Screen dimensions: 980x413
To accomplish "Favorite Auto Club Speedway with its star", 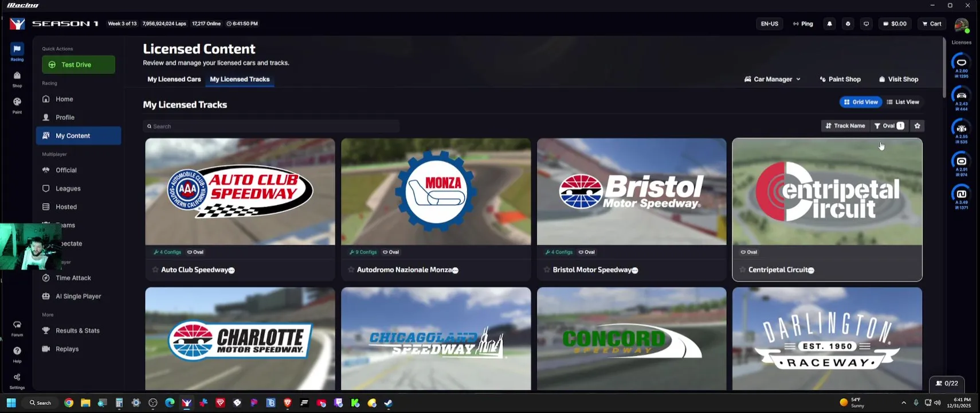I will coord(155,270).
